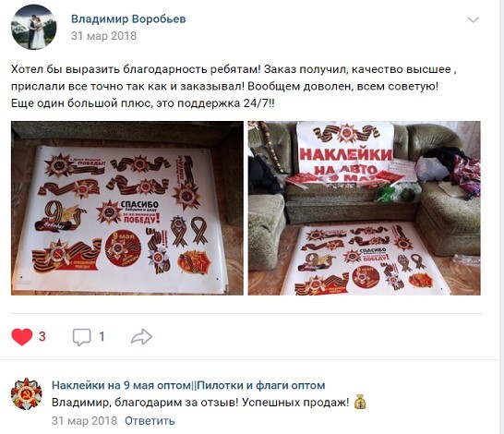Click the author name Владимир Воробьев
Image resolution: width=504 pixels, height=434 pixels.
point(128,18)
